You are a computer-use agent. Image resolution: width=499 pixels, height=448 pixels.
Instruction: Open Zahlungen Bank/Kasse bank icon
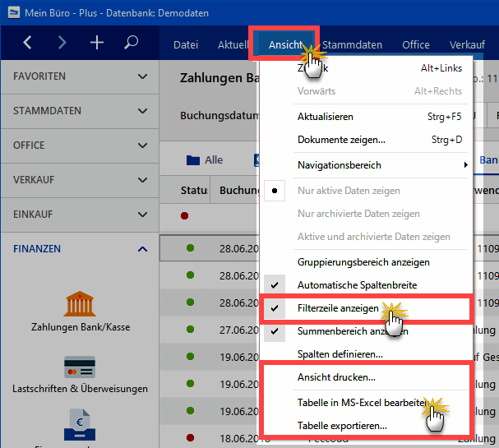pyautogui.click(x=80, y=303)
